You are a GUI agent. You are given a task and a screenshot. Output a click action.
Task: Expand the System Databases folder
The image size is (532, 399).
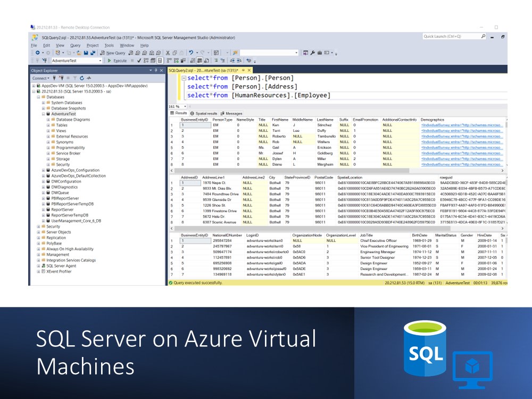click(43, 103)
